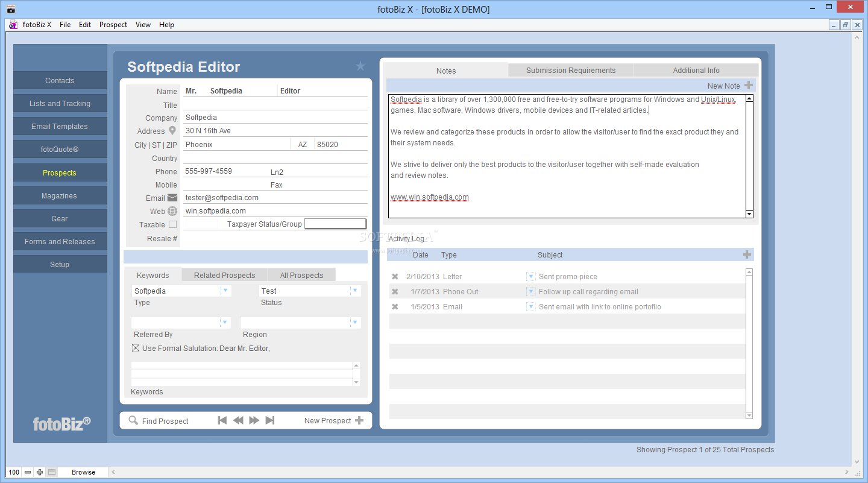The height and width of the screenshot is (483, 868).
Task: Toggle status toolbar icon next to zoom
Action: click(52, 472)
